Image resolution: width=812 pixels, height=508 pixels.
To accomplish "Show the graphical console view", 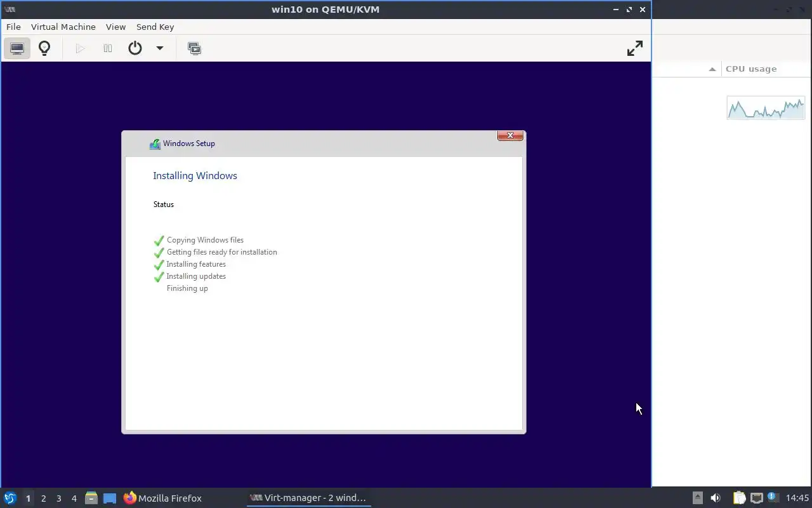I will (17, 48).
